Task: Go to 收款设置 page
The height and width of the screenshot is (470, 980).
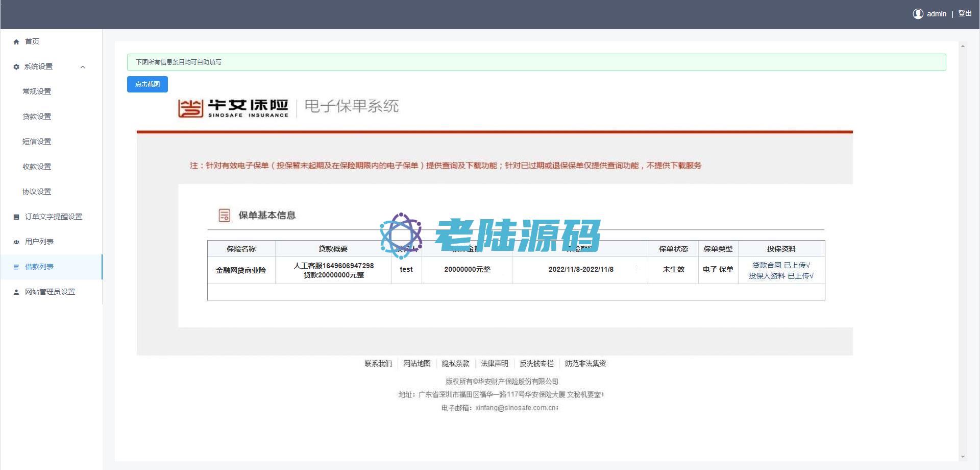Action: 37,167
